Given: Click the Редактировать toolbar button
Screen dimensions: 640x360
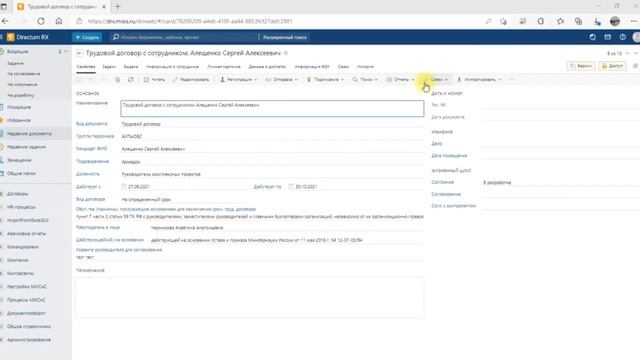Looking at the screenshot, I should (x=191, y=80).
